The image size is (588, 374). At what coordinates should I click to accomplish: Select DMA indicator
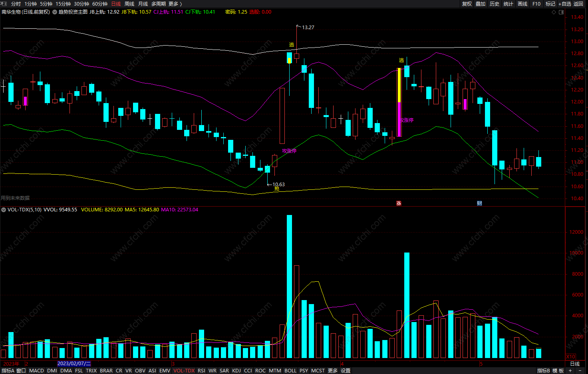pos(66,371)
